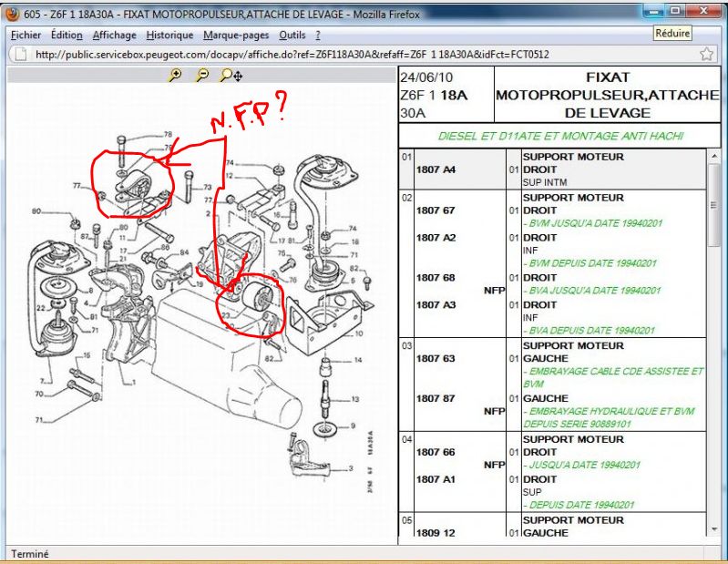The height and width of the screenshot is (564, 728).
Task: Click the Firefox logo in title bar
Action: pyautogui.click(x=12, y=14)
